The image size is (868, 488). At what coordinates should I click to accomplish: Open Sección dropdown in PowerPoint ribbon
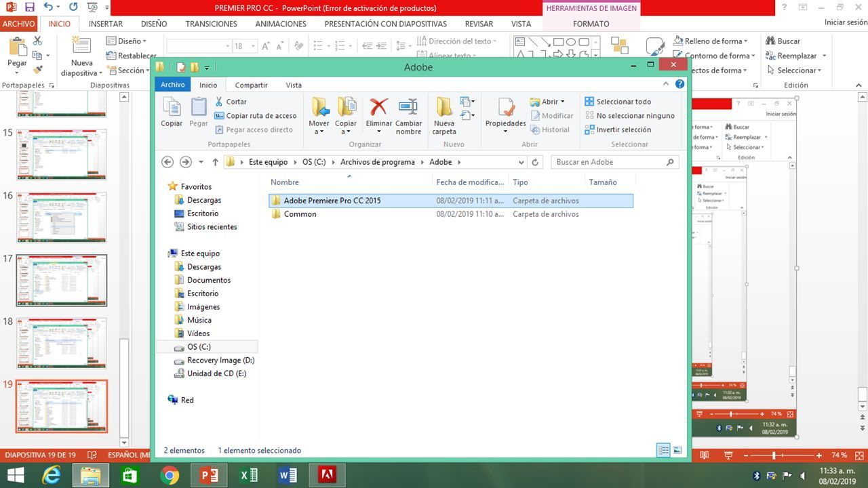[x=128, y=70]
